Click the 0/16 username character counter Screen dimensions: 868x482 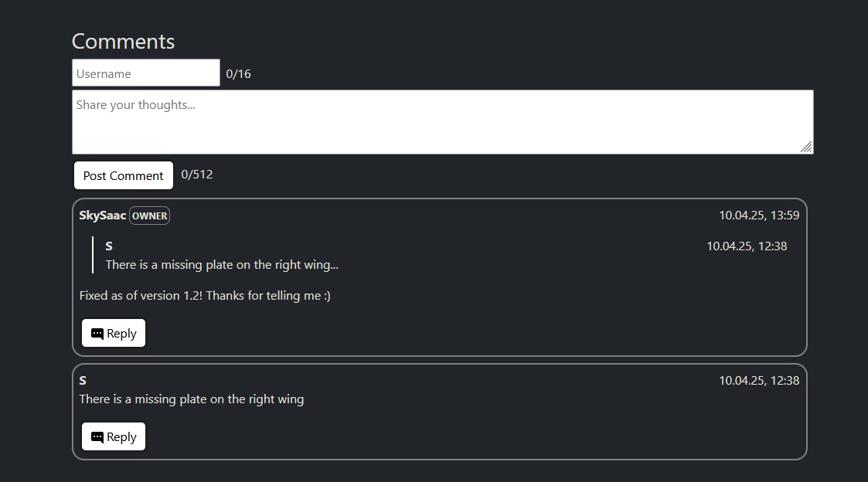click(240, 73)
